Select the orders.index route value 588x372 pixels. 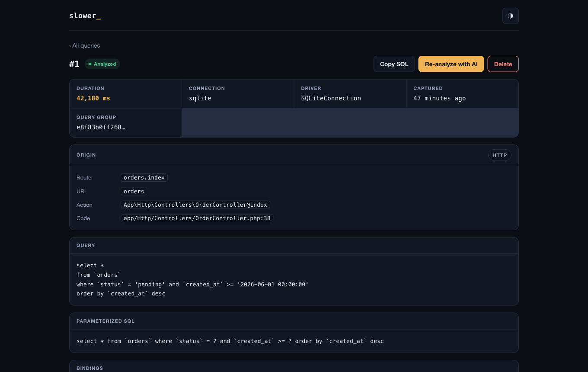(144, 178)
